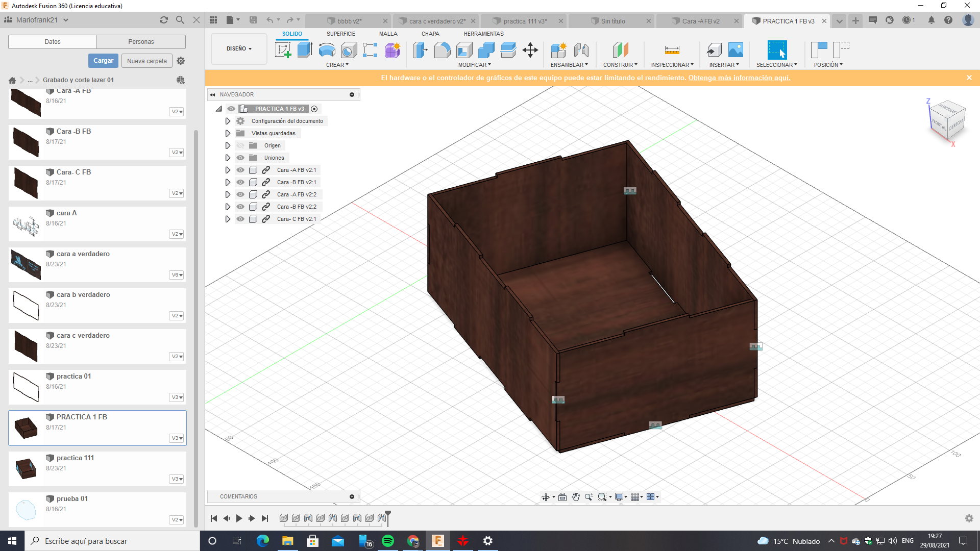Toggle eye icon for Cara- C FB v2:1
980x551 pixels.
tap(240, 219)
